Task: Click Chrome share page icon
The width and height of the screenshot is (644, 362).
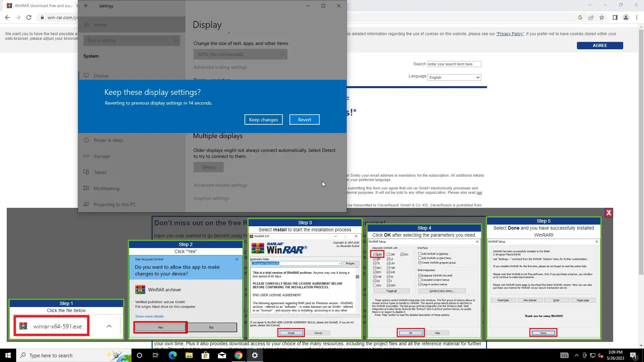Action: [591, 17]
